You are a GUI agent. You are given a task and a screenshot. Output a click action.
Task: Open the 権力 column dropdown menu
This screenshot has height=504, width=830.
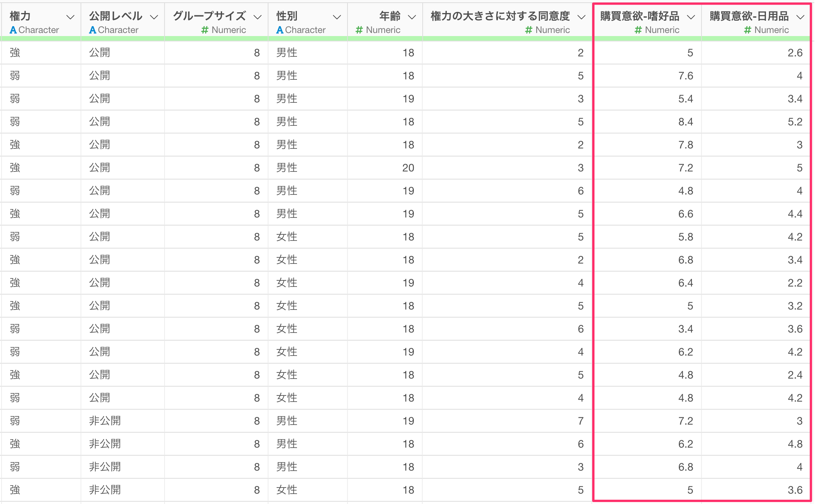70,17
